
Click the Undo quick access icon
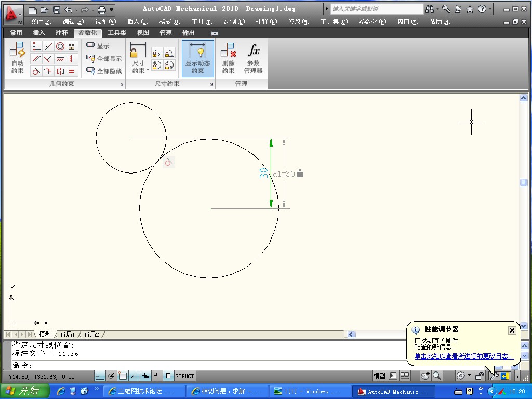coord(68,10)
